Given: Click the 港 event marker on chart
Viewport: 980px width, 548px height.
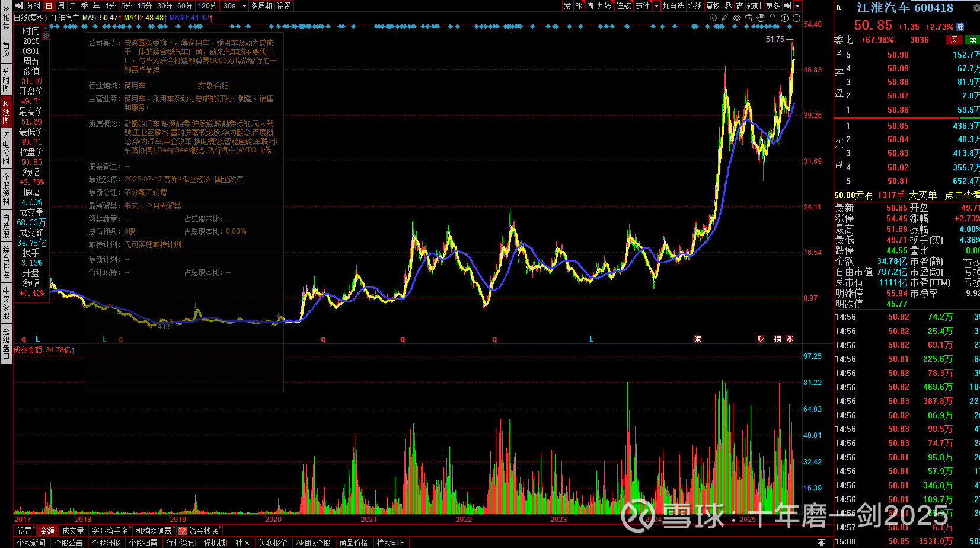Looking at the screenshot, I should 698,339.
